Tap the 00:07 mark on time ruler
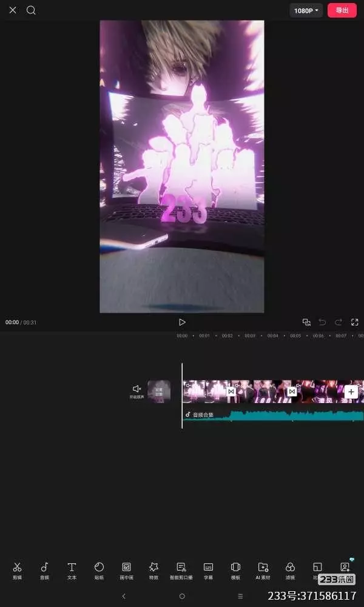Screen dimensions: 364x607 341,336
